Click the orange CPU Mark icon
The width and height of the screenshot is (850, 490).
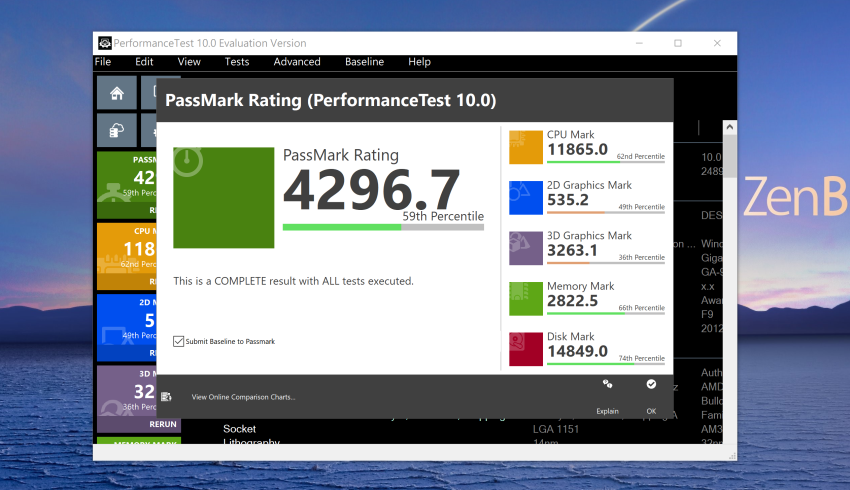coord(525,147)
